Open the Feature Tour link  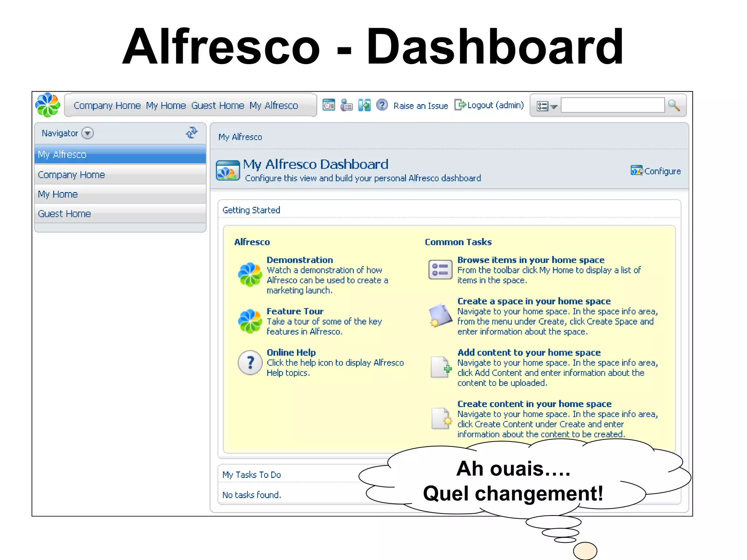[x=295, y=311]
